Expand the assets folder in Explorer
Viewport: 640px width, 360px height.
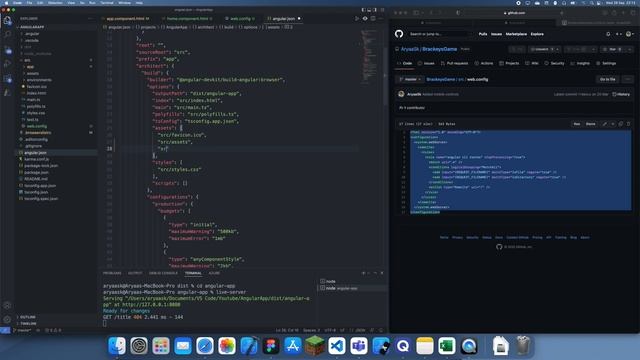coord(33,73)
